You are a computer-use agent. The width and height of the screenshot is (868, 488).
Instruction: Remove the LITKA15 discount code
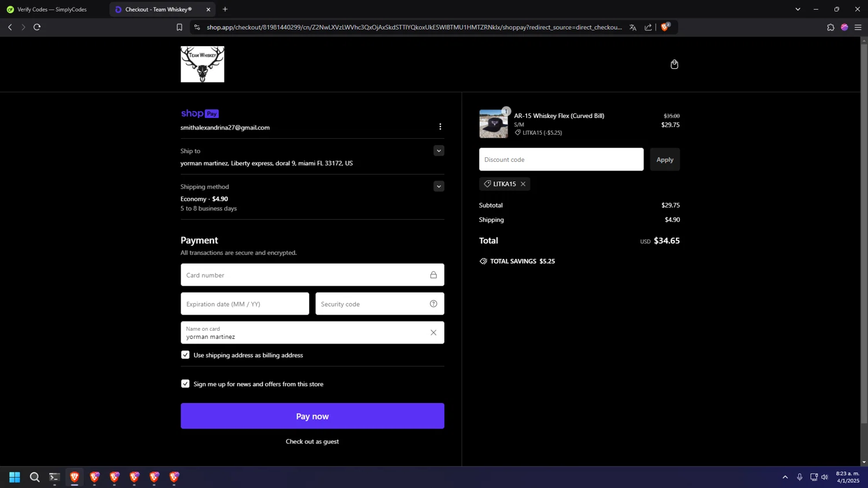[523, 184]
